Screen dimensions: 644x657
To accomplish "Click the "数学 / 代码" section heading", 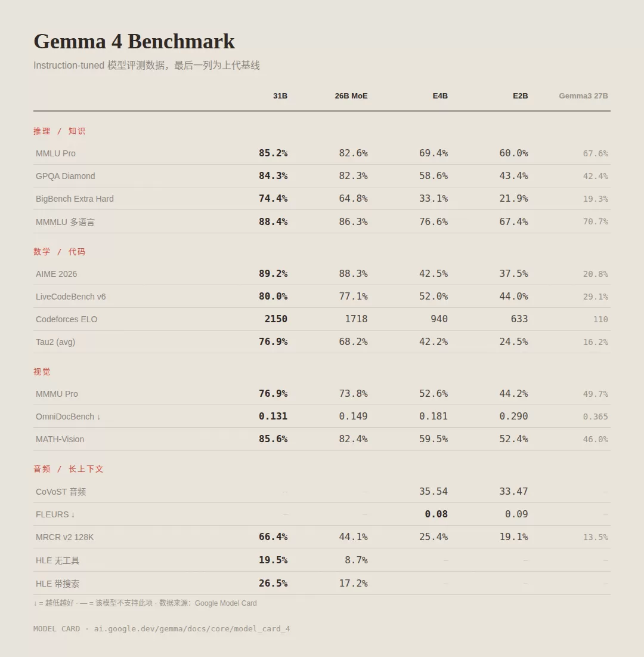I will click(59, 252).
